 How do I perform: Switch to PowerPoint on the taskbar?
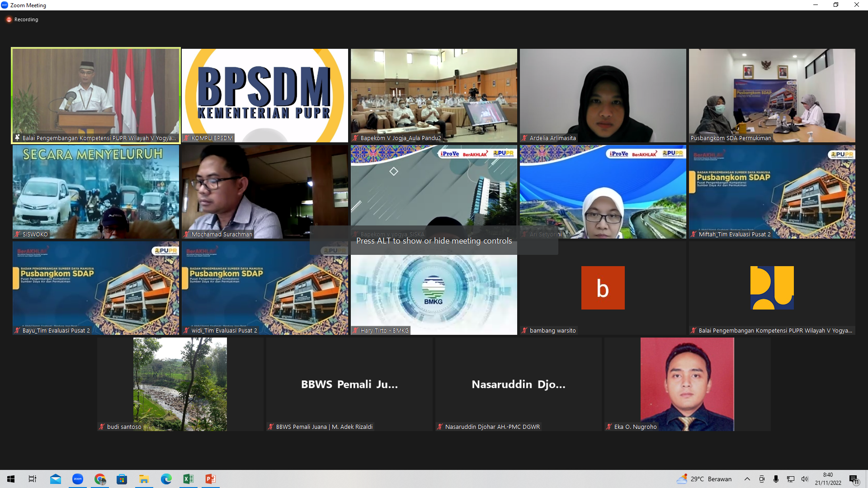pos(211,479)
